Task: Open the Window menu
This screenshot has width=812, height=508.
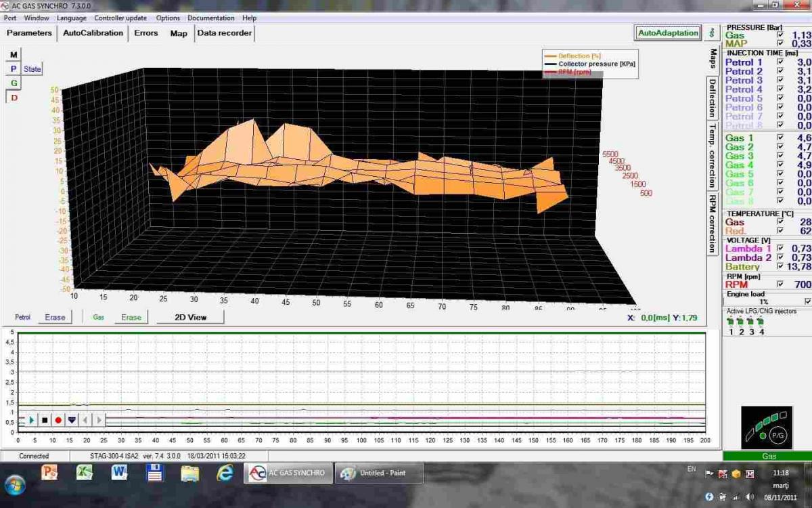Action: tap(37, 18)
